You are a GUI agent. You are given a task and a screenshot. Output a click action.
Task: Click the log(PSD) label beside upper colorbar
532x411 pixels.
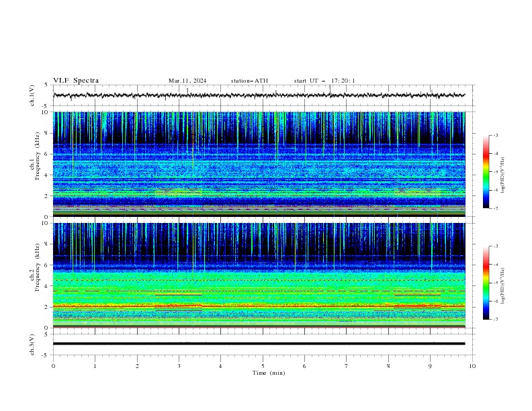(x=503, y=175)
